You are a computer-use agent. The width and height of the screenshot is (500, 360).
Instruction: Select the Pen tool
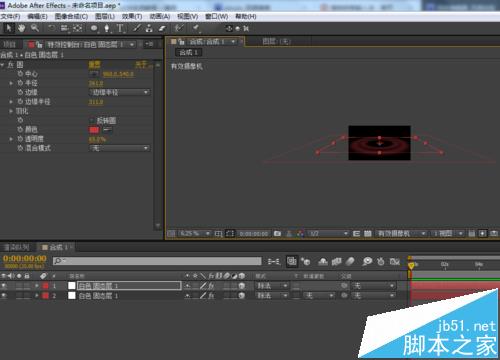(107, 28)
